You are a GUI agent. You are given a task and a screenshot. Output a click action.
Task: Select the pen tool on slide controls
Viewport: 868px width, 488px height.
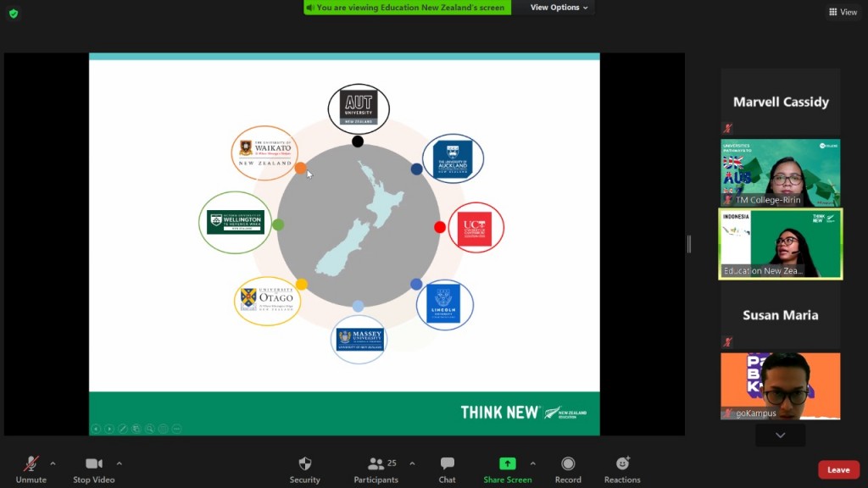pyautogui.click(x=123, y=429)
